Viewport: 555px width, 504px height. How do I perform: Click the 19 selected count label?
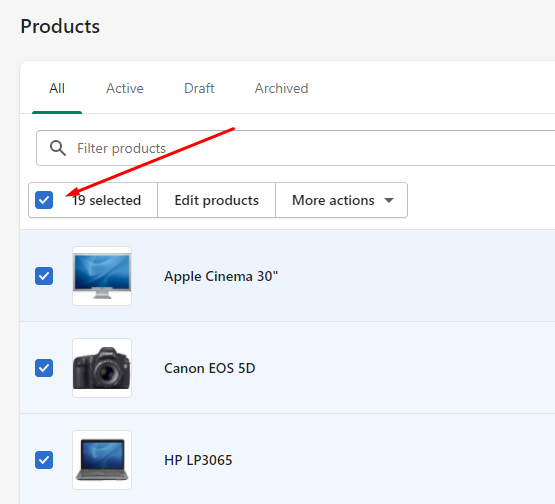point(107,200)
